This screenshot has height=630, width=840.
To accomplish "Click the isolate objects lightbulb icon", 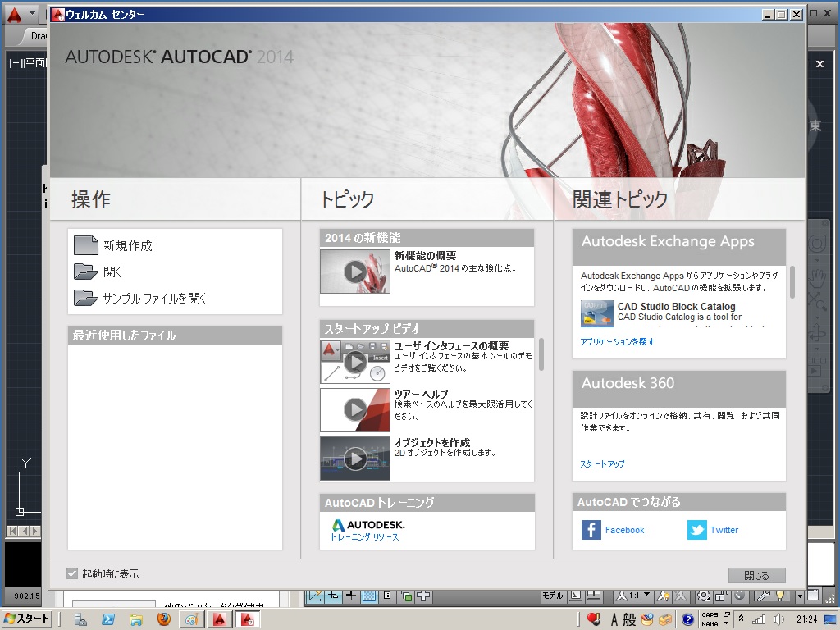I will [x=780, y=596].
